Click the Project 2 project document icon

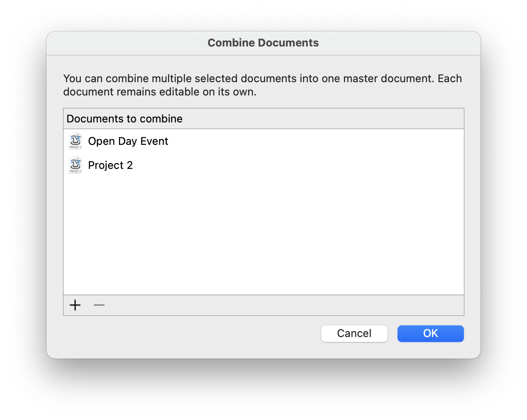(x=75, y=165)
